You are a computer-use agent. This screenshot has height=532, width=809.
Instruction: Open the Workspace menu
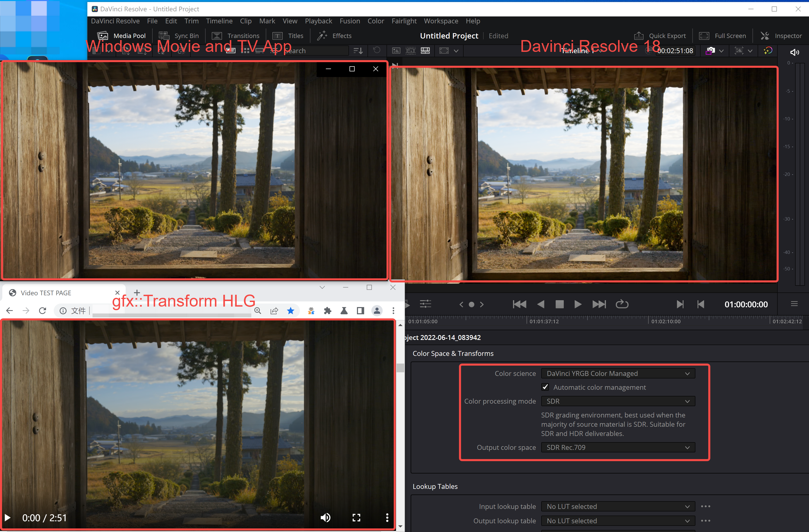[441, 21]
